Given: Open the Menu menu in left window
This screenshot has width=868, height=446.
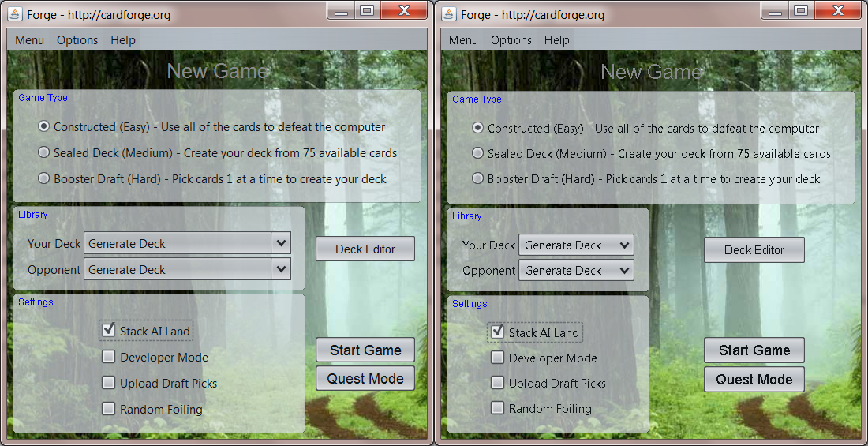Looking at the screenshot, I should click(29, 40).
